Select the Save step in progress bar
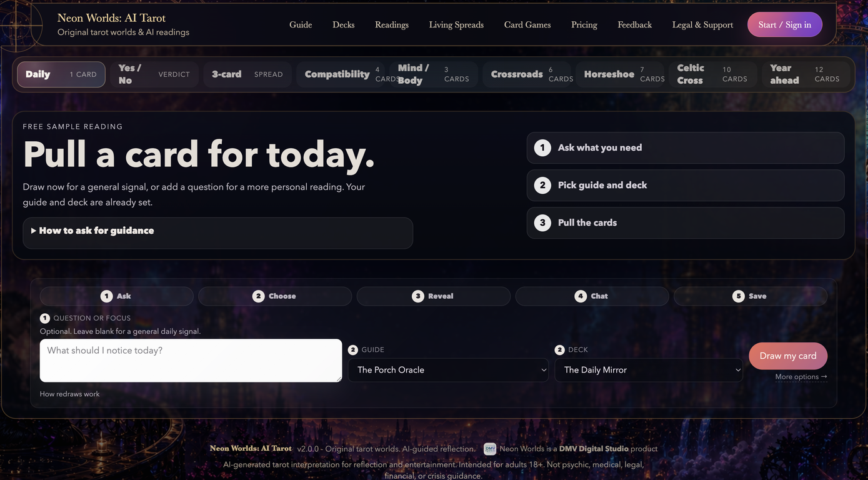Screen dimensions: 868x480 coord(750,296)
